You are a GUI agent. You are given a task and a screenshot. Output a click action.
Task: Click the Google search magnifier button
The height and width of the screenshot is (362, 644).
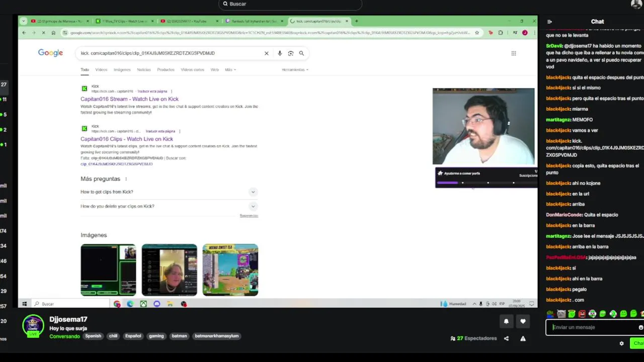pos(301,53)
